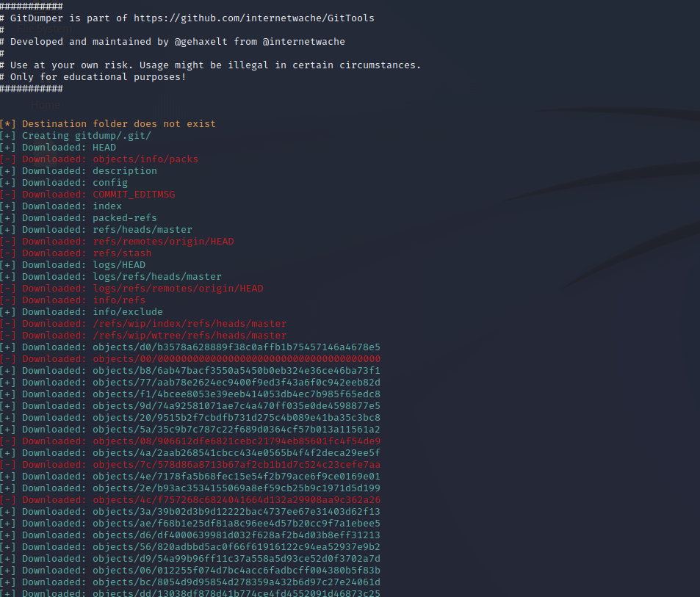Viewport: 700px width, 597px height.
Task: Click the "objects/d0/b3578a…" hash line
Action: pos(190,347)
